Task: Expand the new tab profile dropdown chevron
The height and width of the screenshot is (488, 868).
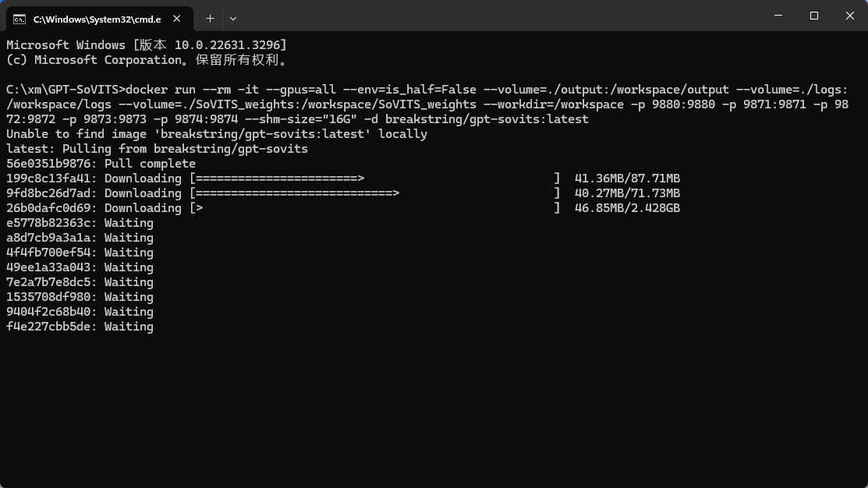Action: (233, 18)
